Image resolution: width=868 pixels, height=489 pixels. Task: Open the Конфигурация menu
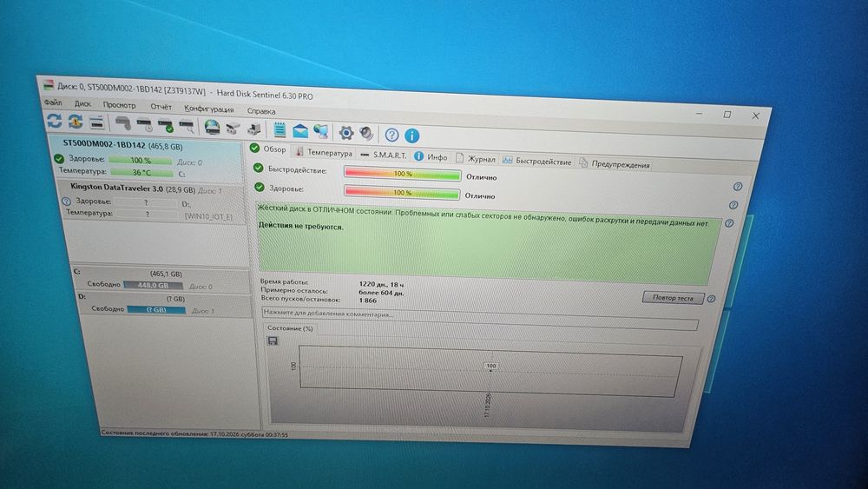(x=208, y=109)
